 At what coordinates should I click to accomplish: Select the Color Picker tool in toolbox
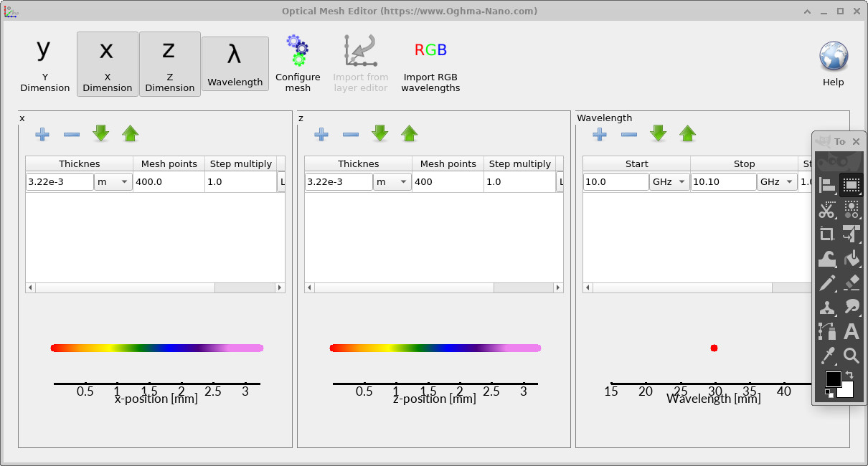827,356
